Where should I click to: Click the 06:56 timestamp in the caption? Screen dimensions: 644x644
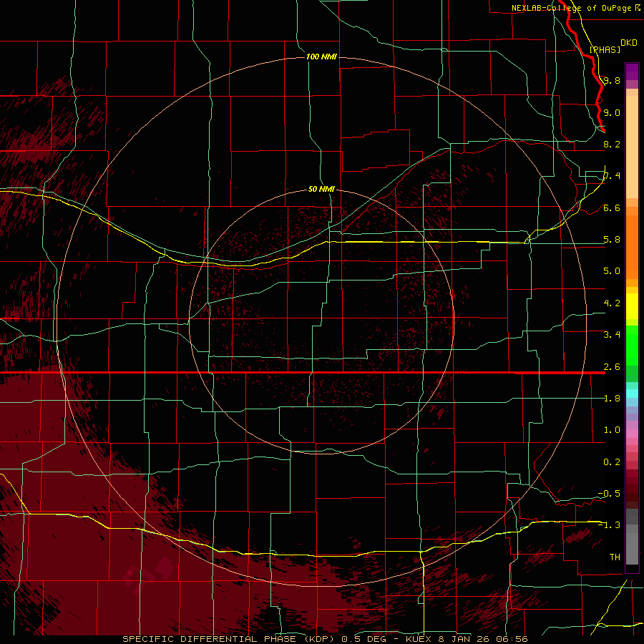coord(512,639)
